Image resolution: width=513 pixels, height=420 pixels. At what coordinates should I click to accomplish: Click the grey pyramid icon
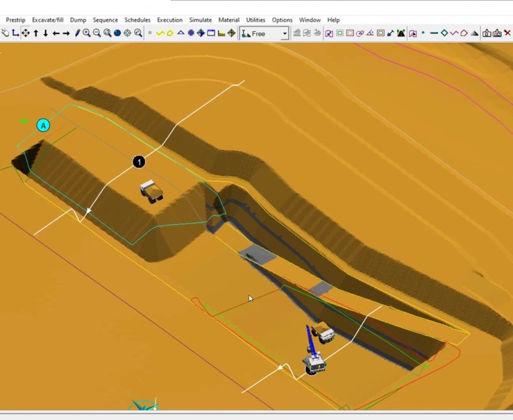coord(474,33)
